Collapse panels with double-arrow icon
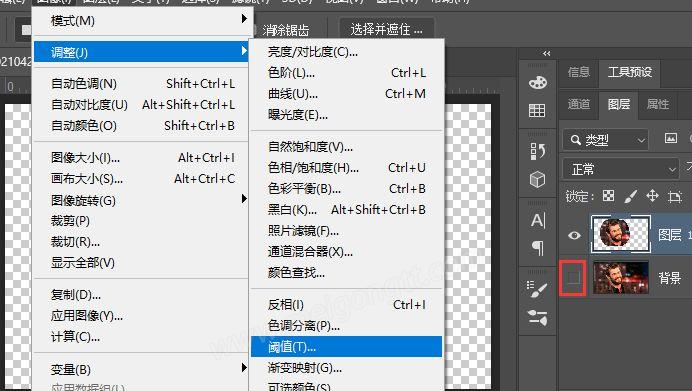This screenshot has height=391, width=692. (x=547, y=53)
